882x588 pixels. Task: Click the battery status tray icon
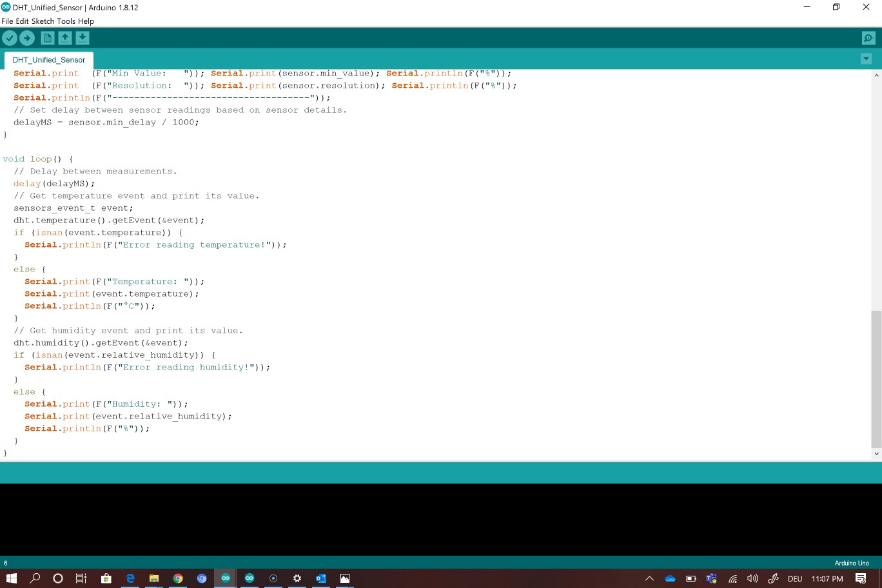click(x=691, y=578)
